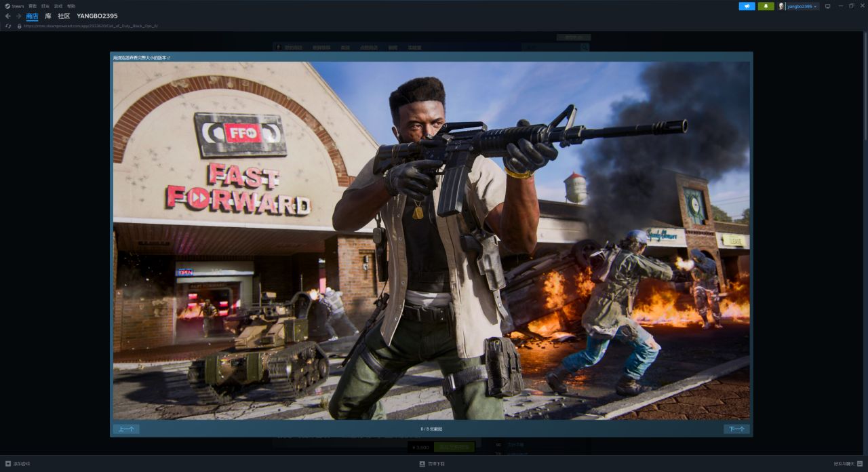The height and width of the screenshot is (472, 868).
Task: Open the 好友 (Friends) menu
Action: tap(45, 5)
